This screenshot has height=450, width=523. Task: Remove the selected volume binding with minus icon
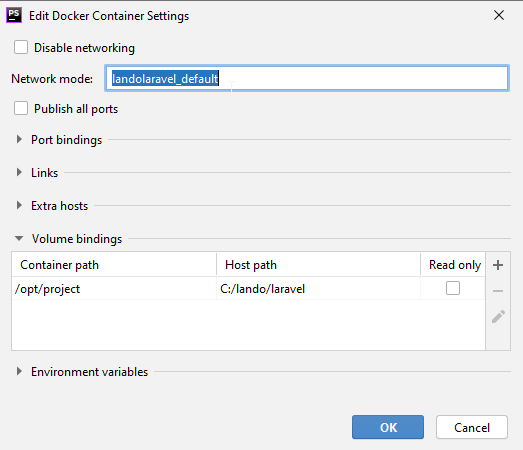click(x=498, y=291)
